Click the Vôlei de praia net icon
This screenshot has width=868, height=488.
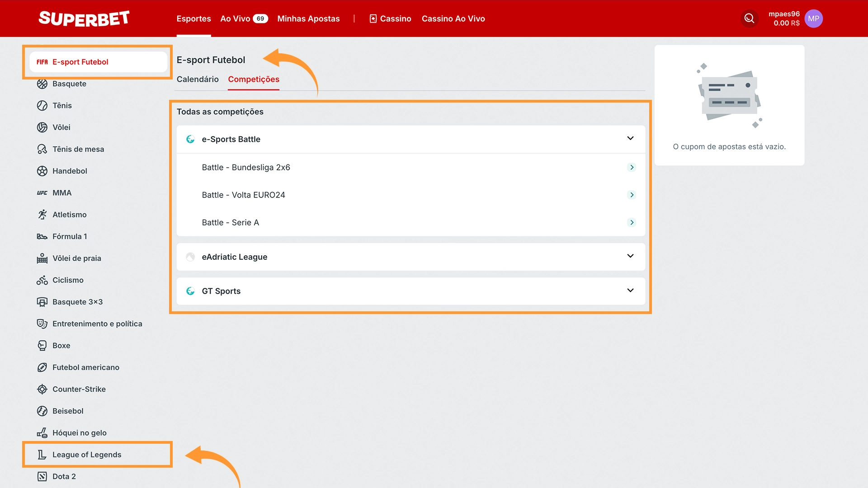42,258
